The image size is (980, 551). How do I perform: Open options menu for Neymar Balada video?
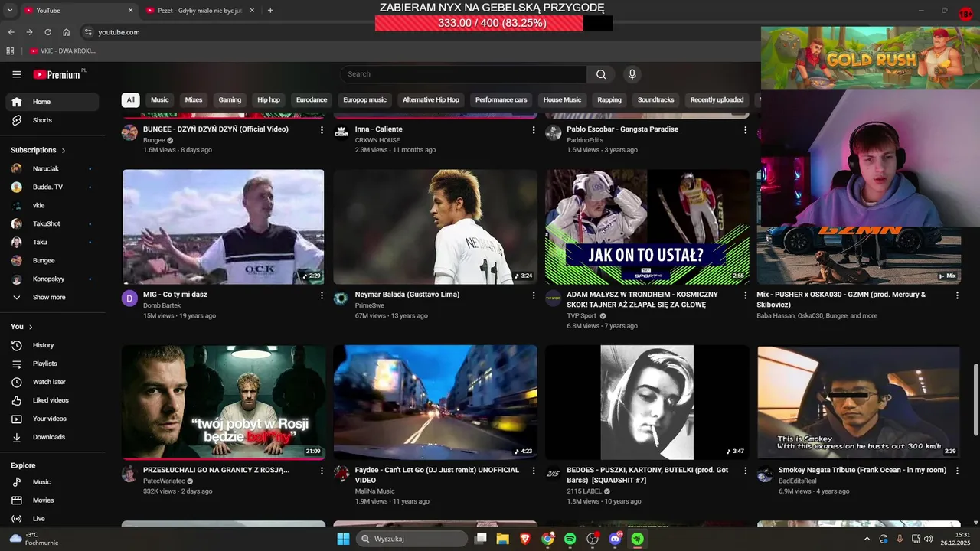[534, 295]
